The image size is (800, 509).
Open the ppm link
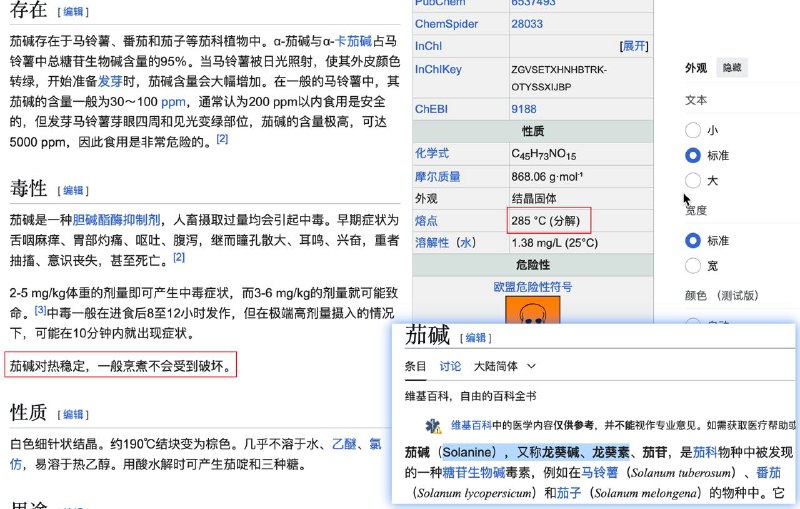point(173,101)
